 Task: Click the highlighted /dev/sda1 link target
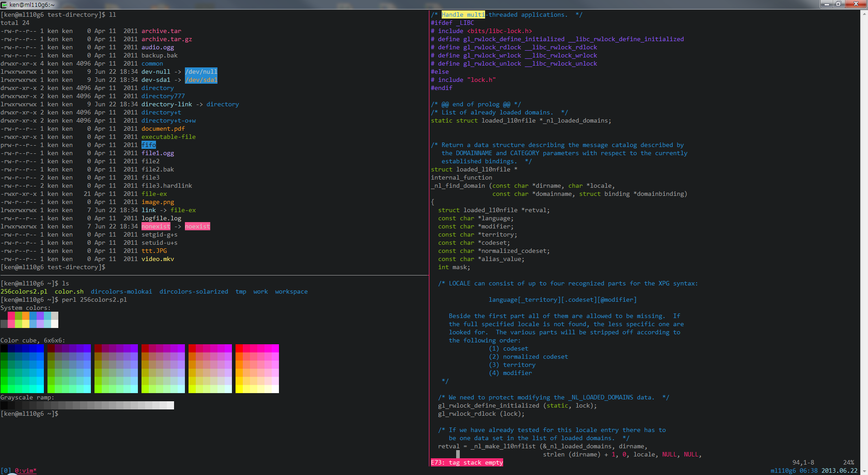[201, 80]
